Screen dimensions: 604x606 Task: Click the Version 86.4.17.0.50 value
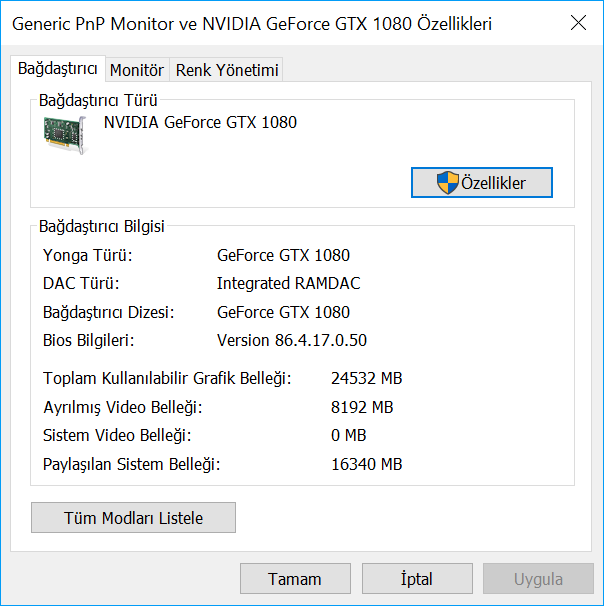tap(292, 340)
